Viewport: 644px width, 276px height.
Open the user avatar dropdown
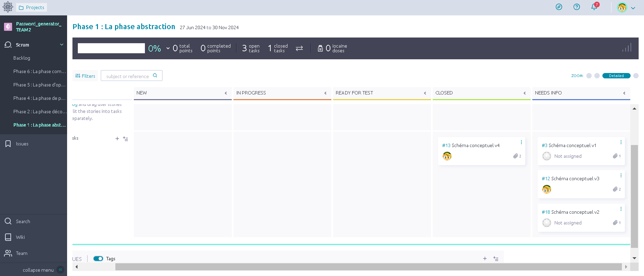pos(626,7)
